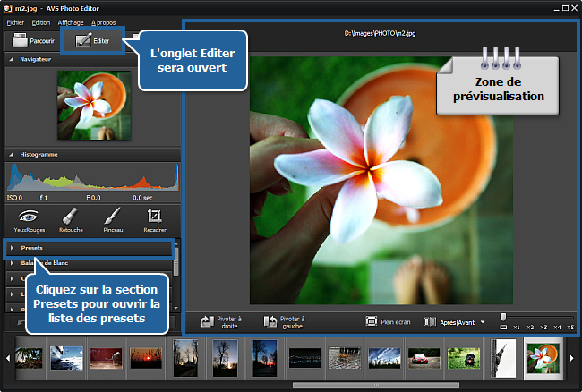
Task: Switch to Plein écran view
Action: coord(388,320)
